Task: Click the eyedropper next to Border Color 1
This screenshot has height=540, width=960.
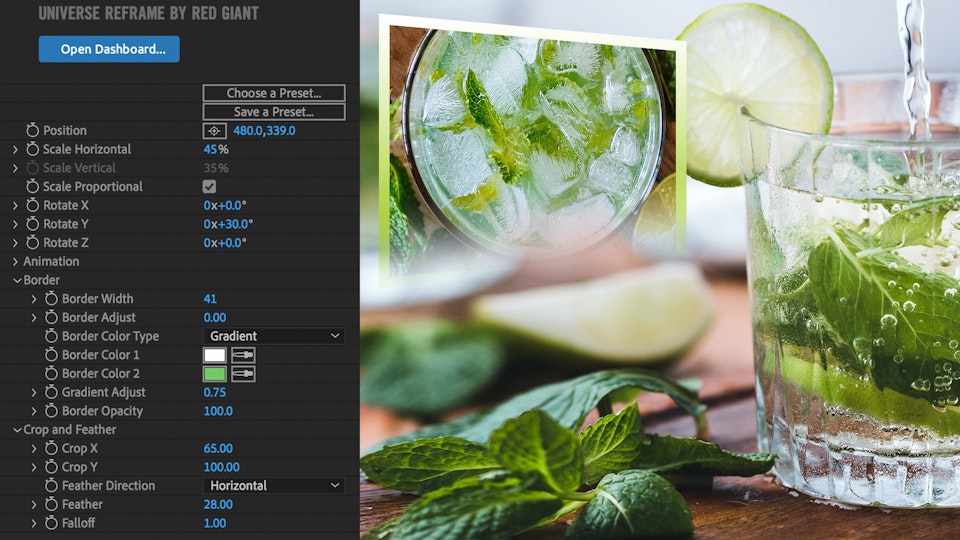Action: pyautogui.click(x=243, y=355)
